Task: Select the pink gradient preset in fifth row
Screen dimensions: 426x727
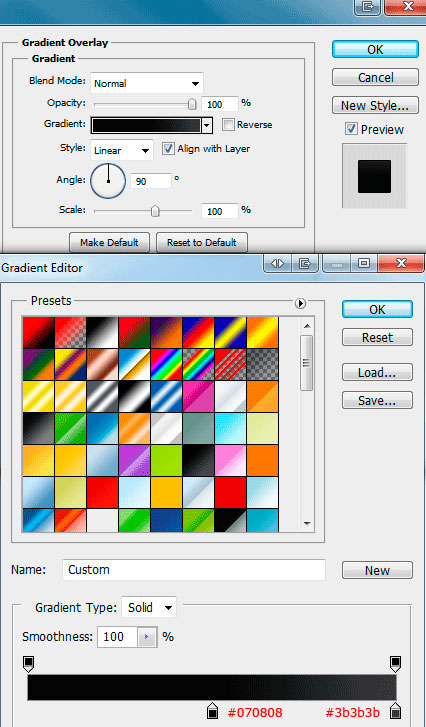Action: 230,460
